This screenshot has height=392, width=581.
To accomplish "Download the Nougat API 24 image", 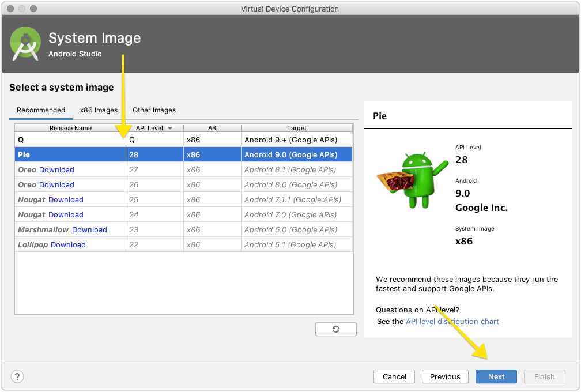I will coord(66,214).
